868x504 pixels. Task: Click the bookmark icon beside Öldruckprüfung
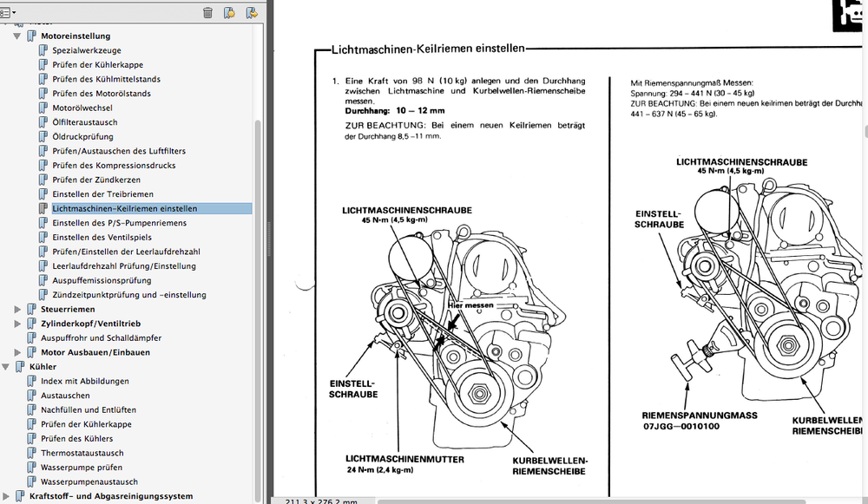click(43, 136)
